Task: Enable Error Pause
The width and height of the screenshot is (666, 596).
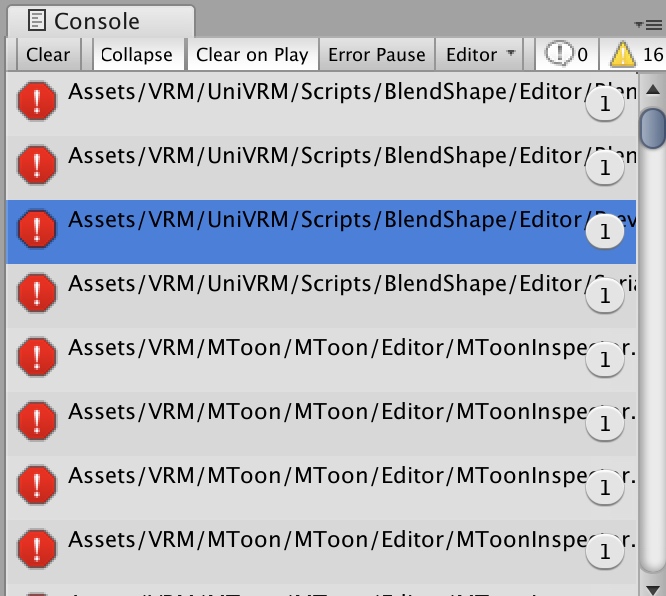Action: tap(376, 55)
